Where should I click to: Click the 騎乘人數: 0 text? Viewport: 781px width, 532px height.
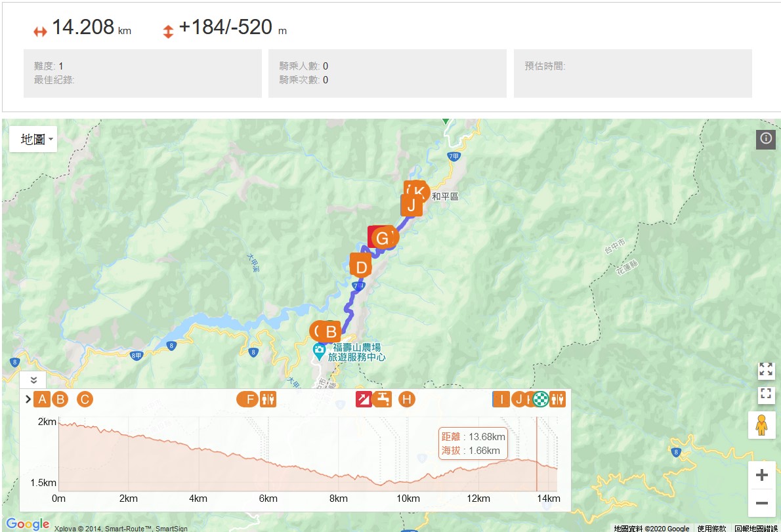pyautogui.click(x=304, y=66)
